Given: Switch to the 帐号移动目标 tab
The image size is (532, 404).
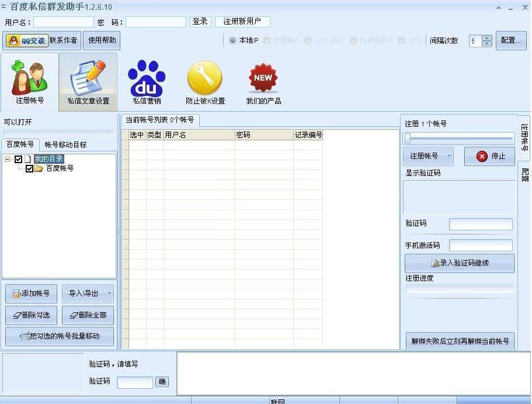Looking at the screenshot, I should click(x=65, y=145).
